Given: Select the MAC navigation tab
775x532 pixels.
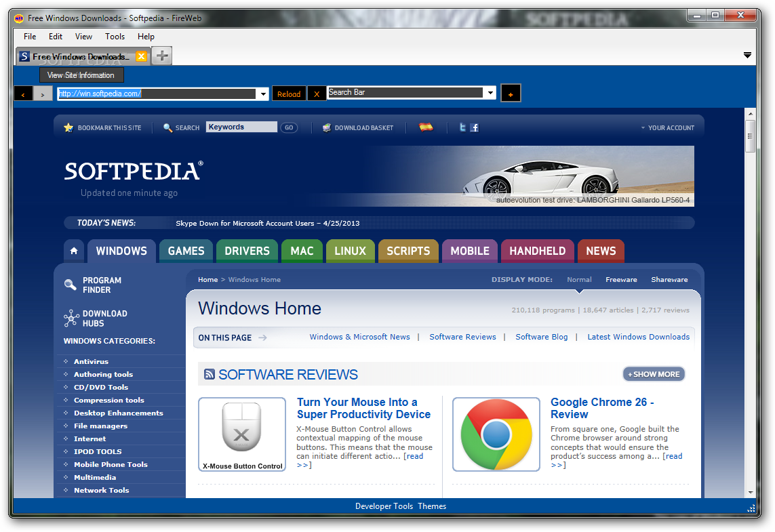Looking at the screenshot, I should 302,251.
